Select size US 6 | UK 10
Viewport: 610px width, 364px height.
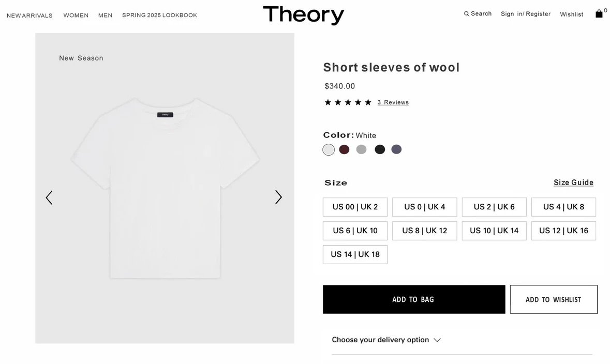pyautogui.click(x=355, y=231)
